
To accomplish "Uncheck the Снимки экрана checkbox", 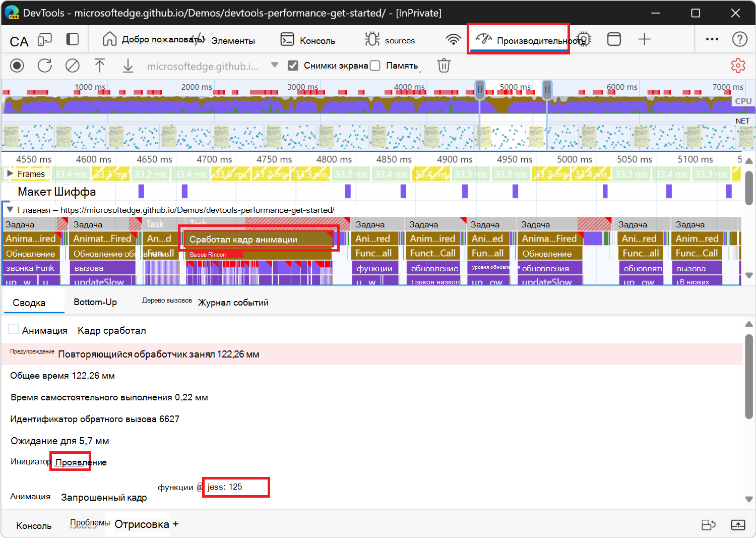I will 293,66.
